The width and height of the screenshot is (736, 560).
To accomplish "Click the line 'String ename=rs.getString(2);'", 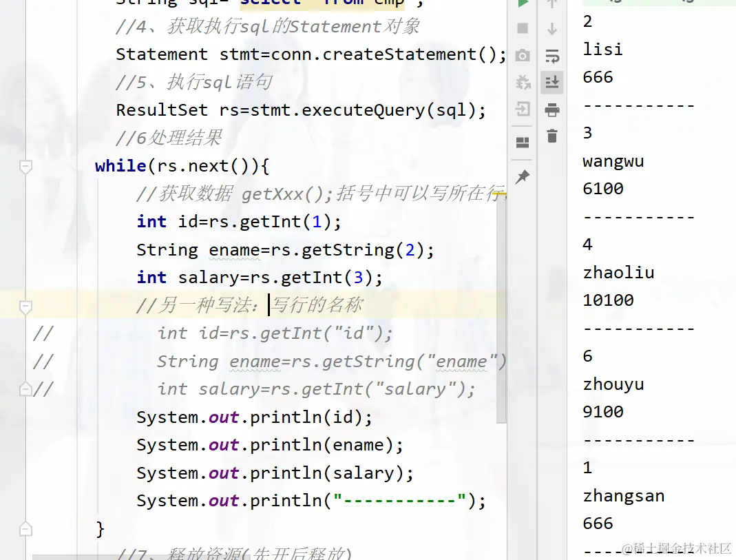I will click(286, 250).
